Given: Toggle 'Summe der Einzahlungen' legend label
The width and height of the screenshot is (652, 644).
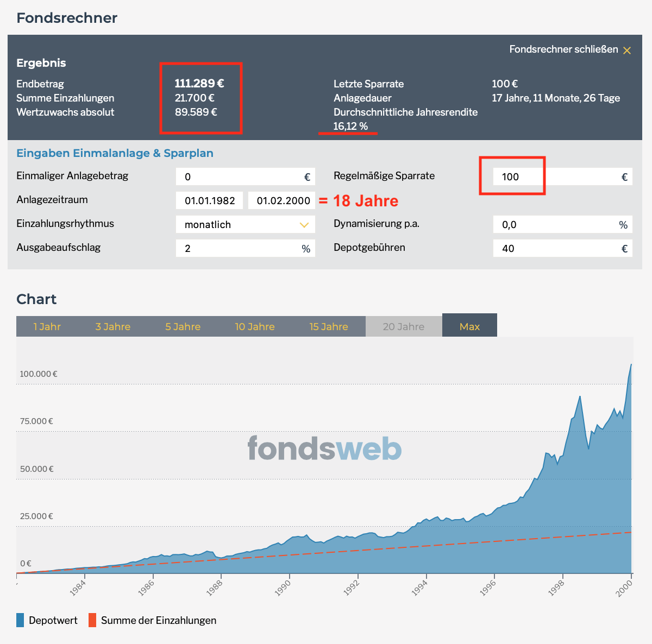Looking at the screenshot, I should coord(159,620).
